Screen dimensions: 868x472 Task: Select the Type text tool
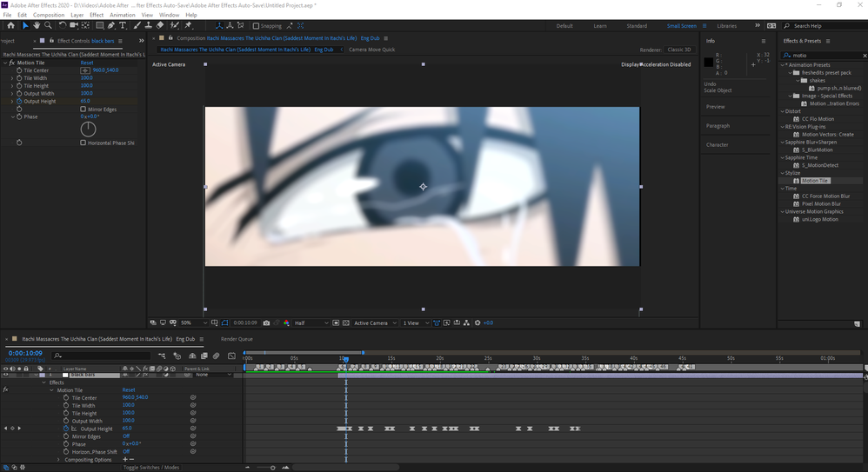coord(123,25)
